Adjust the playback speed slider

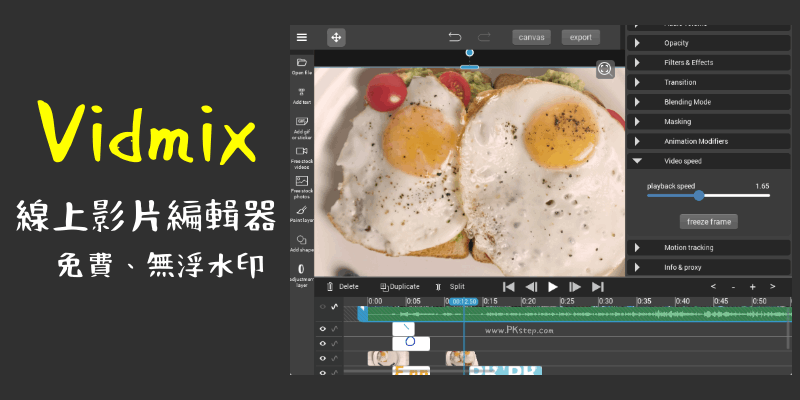[698, 195]
